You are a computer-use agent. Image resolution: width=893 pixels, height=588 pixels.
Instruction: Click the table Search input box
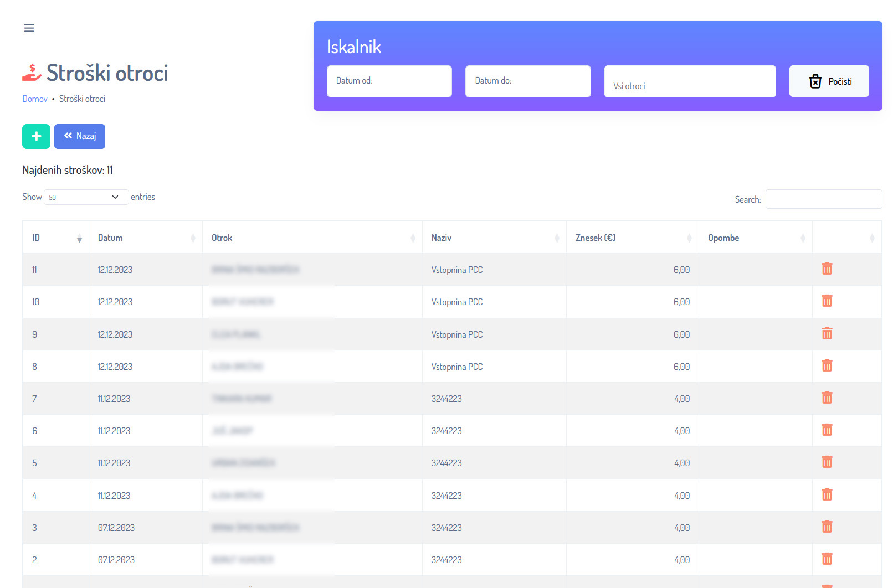point(823,199)
